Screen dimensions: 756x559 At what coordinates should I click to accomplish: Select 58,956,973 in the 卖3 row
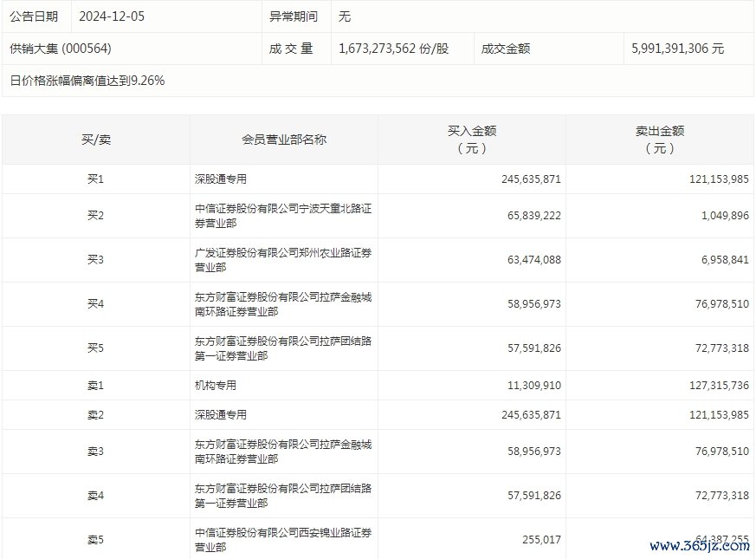[533, 452]
